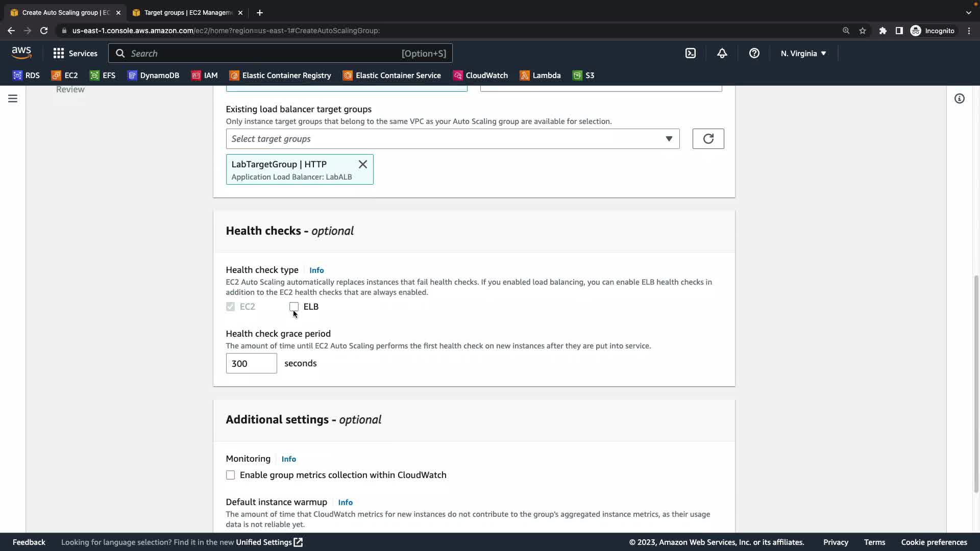Expand the Select target groups dropdown
The width and height of the screenshot is (980, 551).
pos(452,139)
